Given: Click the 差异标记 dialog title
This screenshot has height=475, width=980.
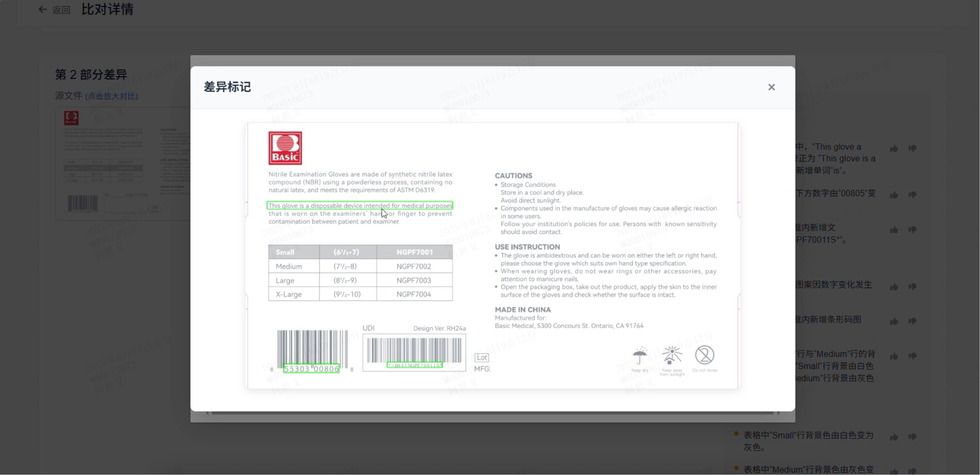Looking at the screenshot, I should (227, 87).
